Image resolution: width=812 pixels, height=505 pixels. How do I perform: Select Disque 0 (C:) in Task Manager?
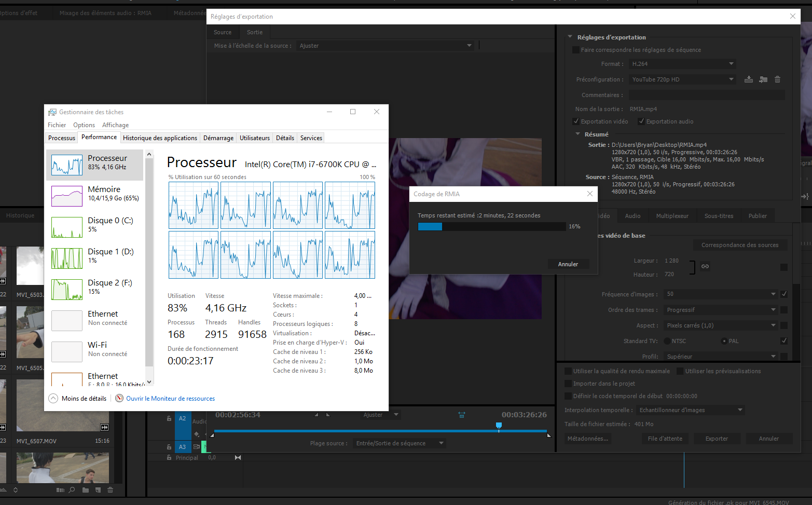click(95, 227)
